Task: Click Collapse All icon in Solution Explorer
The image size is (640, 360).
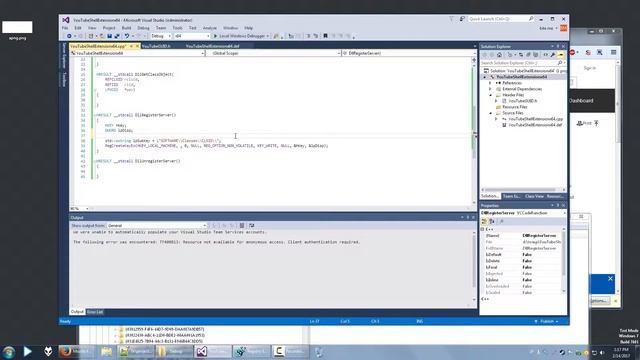Action: 528,55
